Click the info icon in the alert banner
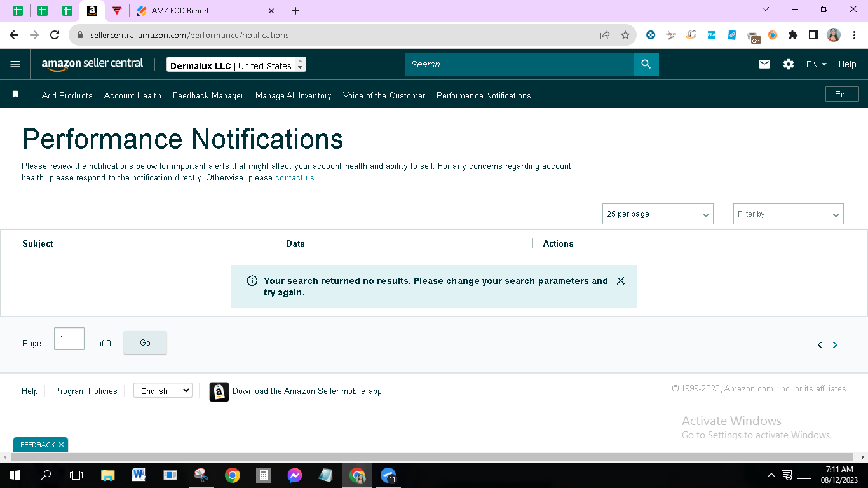The height and width of the screenshot is (488, 868). click(x=252, y=281)
